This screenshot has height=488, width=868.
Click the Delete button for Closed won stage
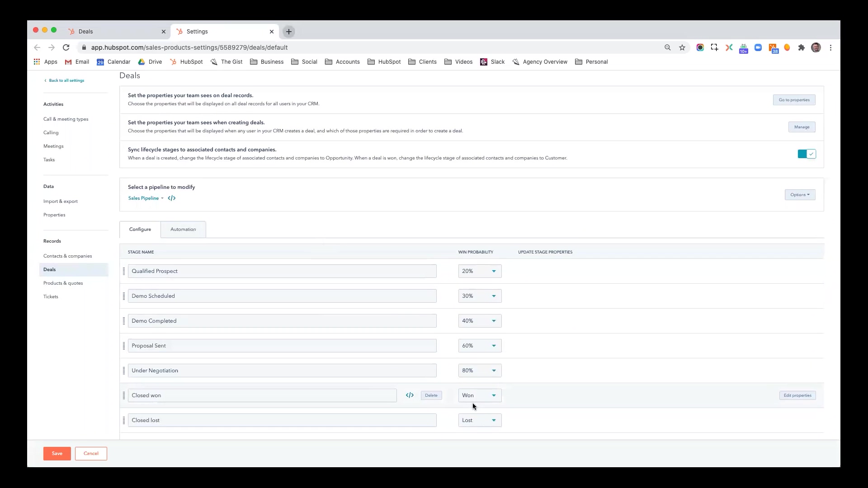pos(431,395)
